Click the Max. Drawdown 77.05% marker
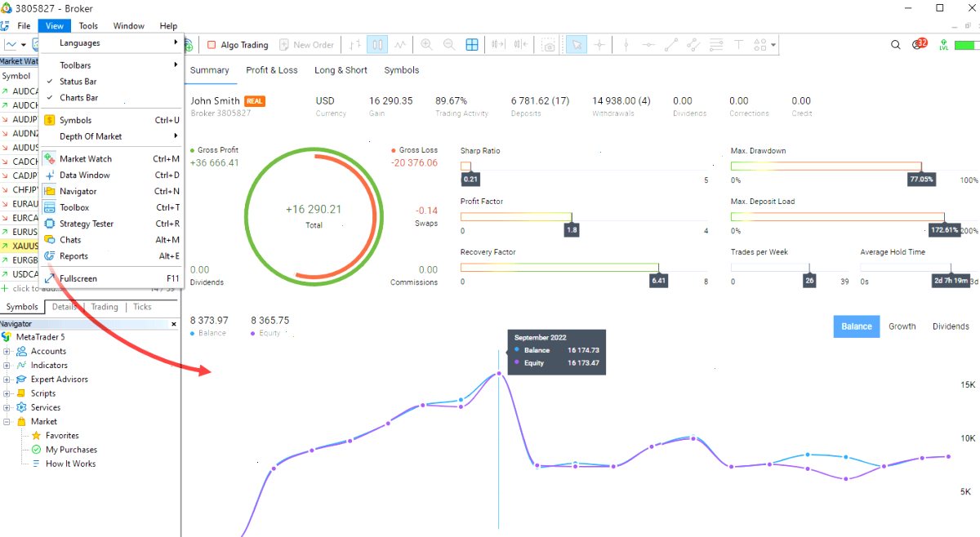 (x=921, y=180)
